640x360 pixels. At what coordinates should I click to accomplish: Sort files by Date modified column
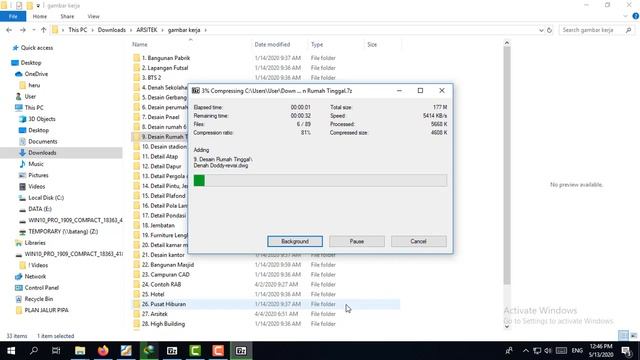click(x=272, y=44)
